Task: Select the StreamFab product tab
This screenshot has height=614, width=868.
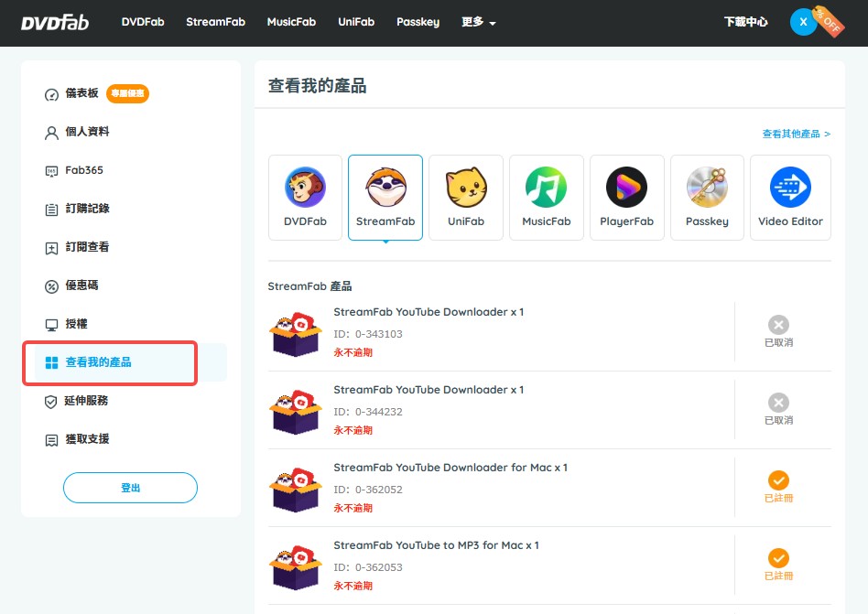Action: click(385, 198)
